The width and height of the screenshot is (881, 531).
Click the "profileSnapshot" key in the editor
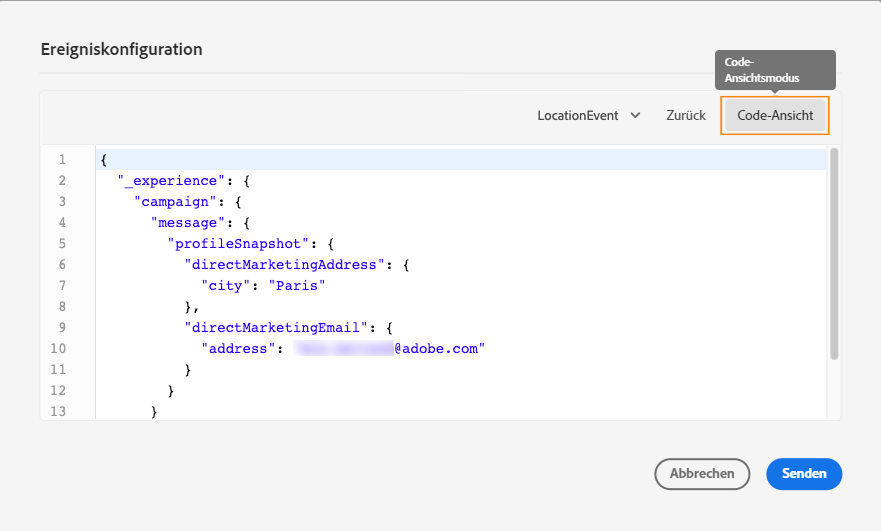pos(236,244)
